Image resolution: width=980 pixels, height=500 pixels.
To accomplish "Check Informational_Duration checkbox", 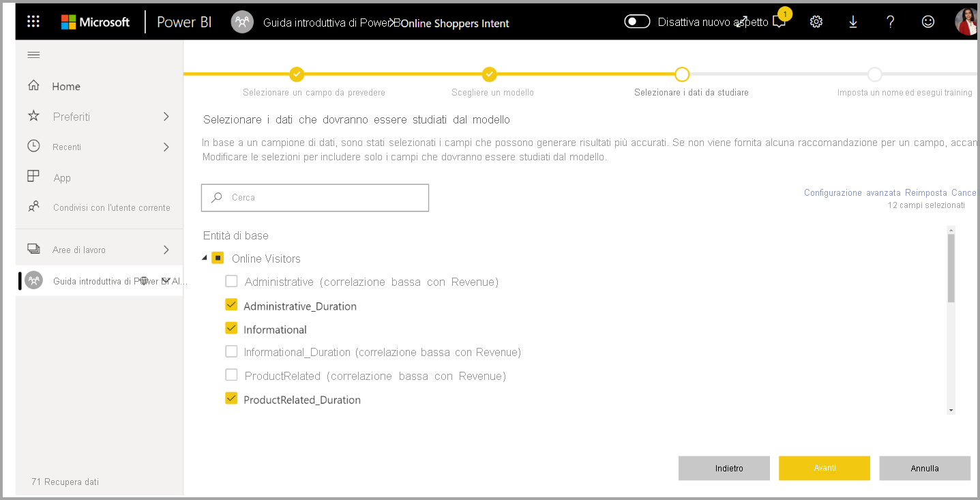I will click(x=231, y=352).
